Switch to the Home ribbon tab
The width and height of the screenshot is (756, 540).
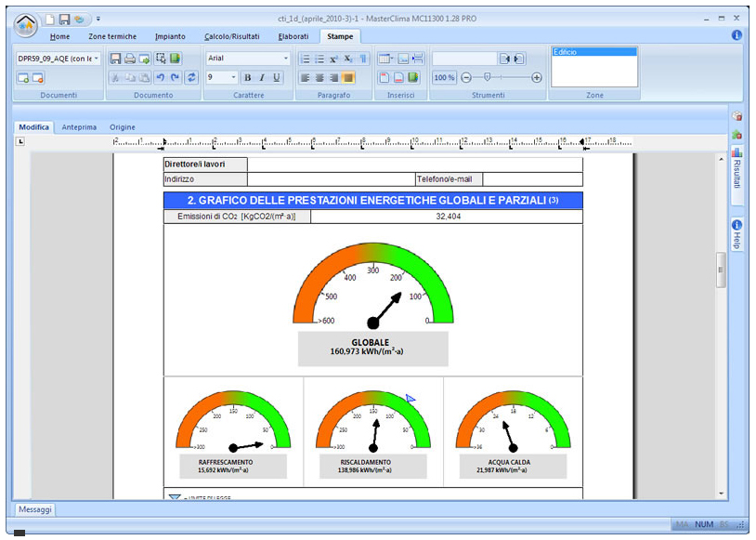[x=59, y=36]
